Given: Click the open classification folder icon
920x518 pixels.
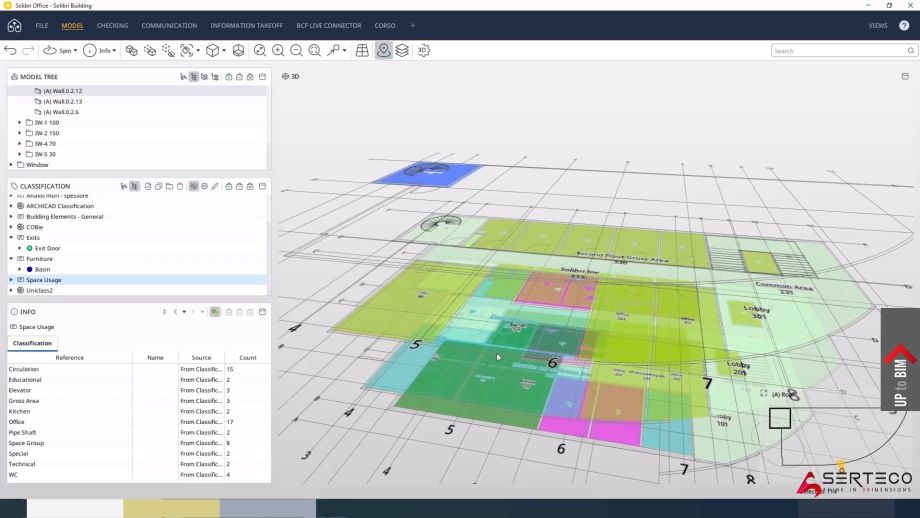Looking at the screenshot, I should click(169, 186).
